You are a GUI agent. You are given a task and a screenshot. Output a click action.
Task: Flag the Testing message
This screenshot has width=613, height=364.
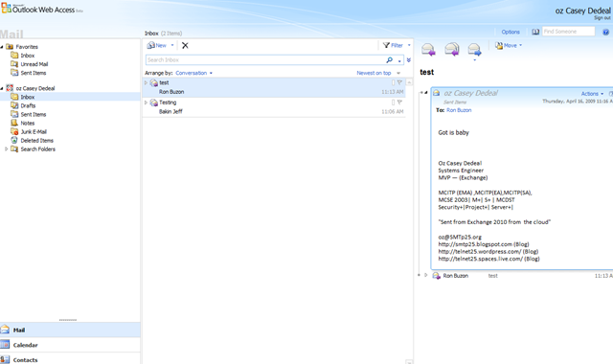pyautogui.click(x=399, y=102)
